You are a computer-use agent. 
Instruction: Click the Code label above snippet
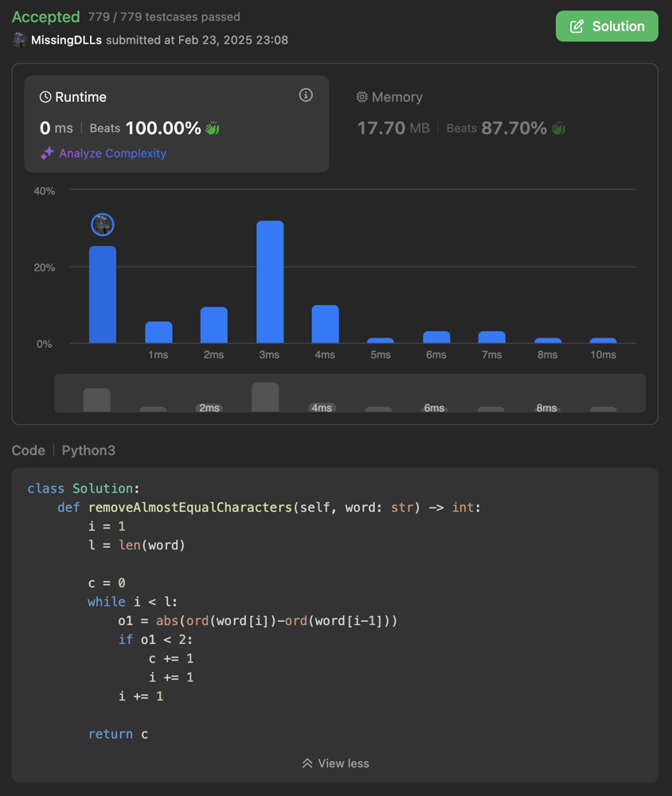[29, 451]
